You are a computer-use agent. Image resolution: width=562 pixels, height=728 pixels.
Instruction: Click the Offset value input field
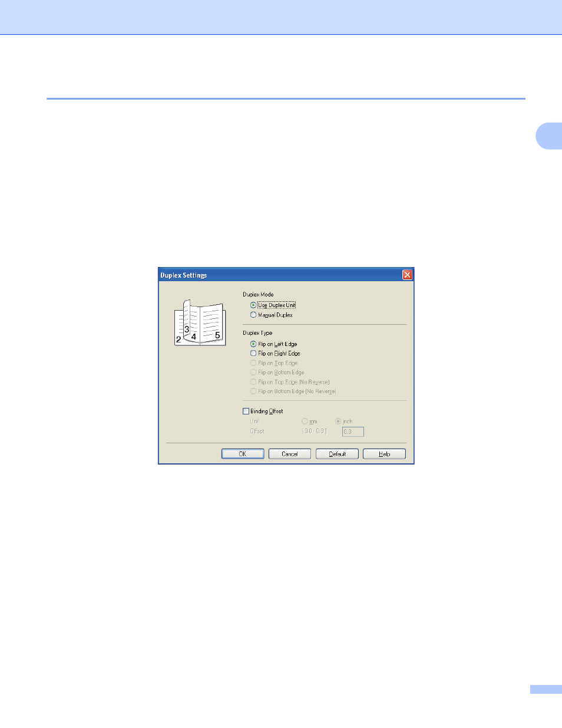[353, 431]
